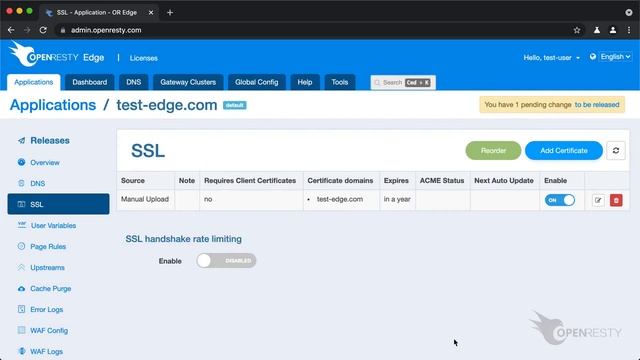640x360 pixels.
Task: Open the Global Config tab
Action: 256,82
